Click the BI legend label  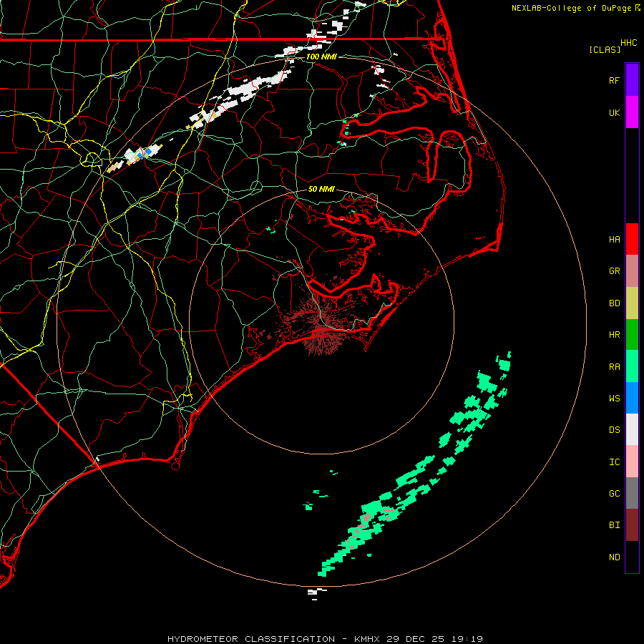point(614,525)
